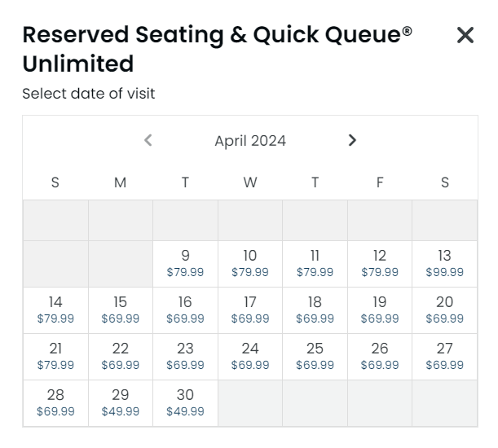This screenshot has height=448, width=498.
Task: Select April 28 for $69.99
Action: click(55, 402)
